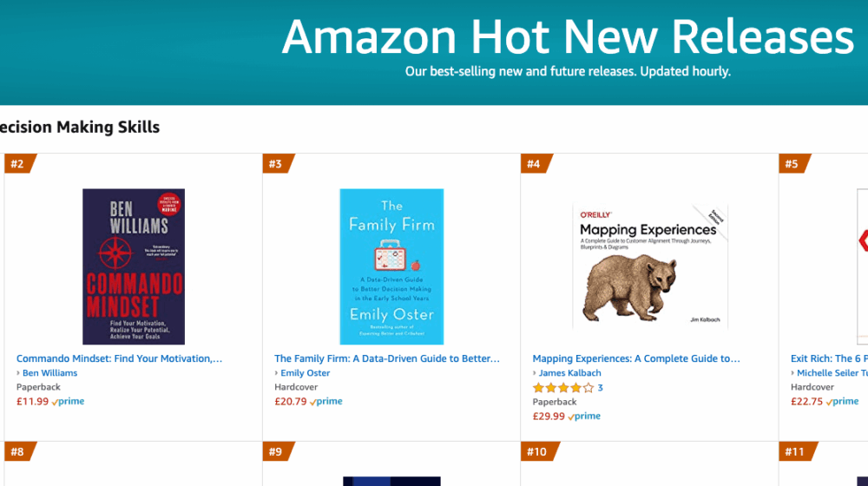This screenshot has height=486, width=868.
Task: Open the Commando Mindset book cover
Action: [x=134, y=266]
